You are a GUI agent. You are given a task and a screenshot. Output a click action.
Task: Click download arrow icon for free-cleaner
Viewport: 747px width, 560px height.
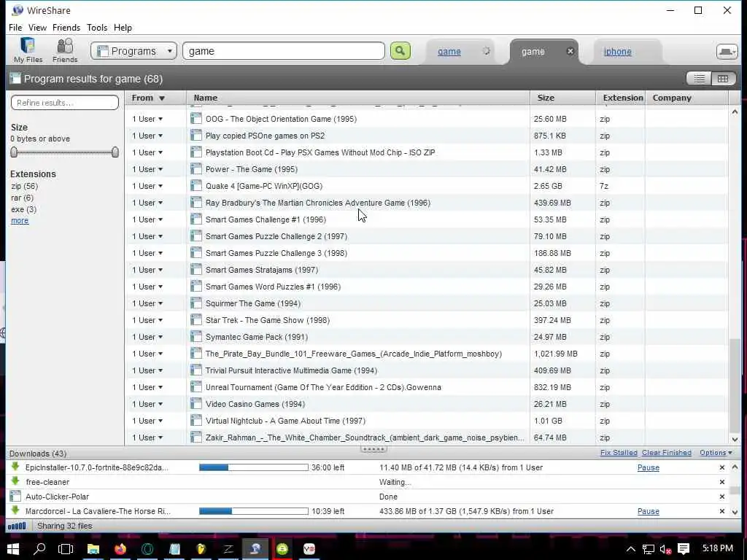click(x=15, y=481)
